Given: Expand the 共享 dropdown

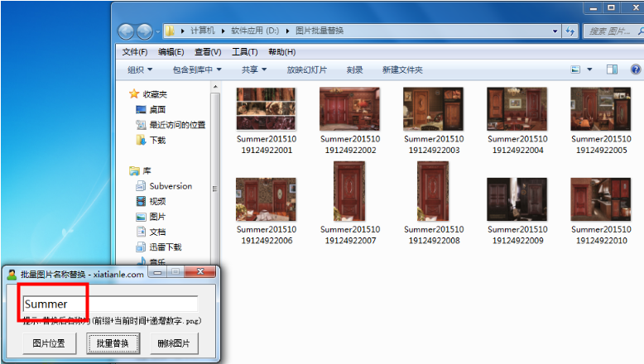Looking at the screenshot, I should pos(254,69).
